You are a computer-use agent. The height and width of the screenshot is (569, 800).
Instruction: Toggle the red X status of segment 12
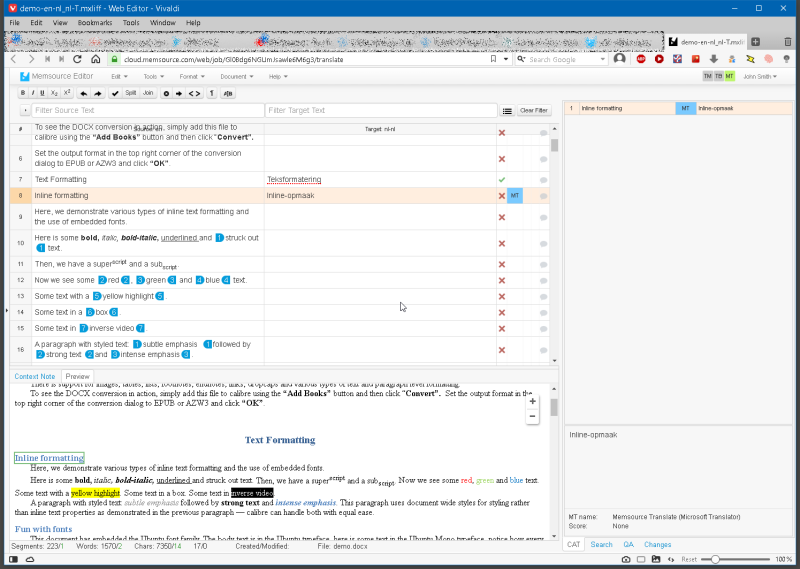point(502,281)
